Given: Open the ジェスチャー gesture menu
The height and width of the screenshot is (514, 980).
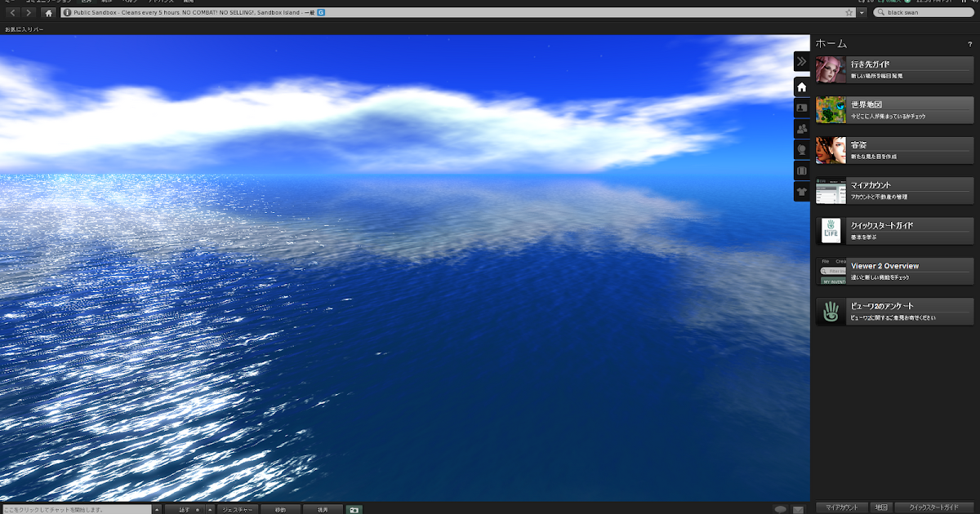Looking at the screenshot, I should pyautogui.click(x=238, y=509).
